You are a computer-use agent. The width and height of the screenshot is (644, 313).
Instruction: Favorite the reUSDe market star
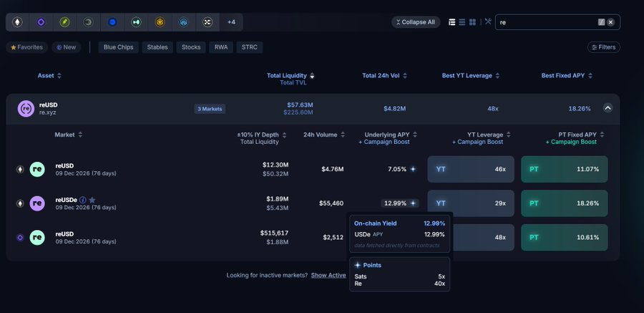coord(92,200)
